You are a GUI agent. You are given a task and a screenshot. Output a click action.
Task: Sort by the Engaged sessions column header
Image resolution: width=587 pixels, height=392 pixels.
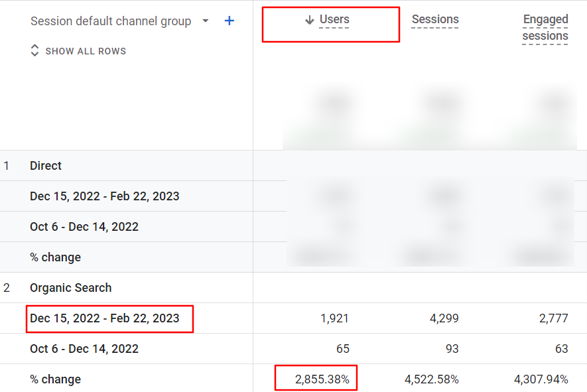click(x=545, y=28)
